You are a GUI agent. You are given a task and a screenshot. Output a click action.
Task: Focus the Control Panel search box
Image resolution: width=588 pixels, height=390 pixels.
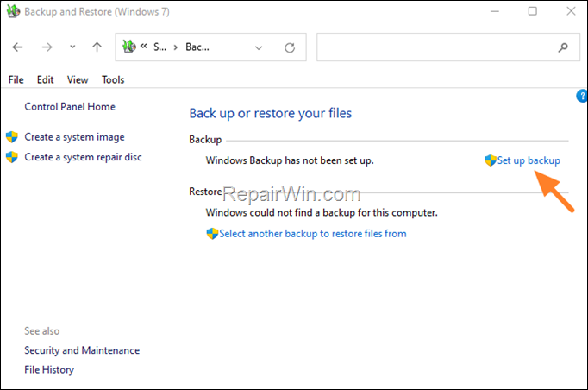[448, 47]
